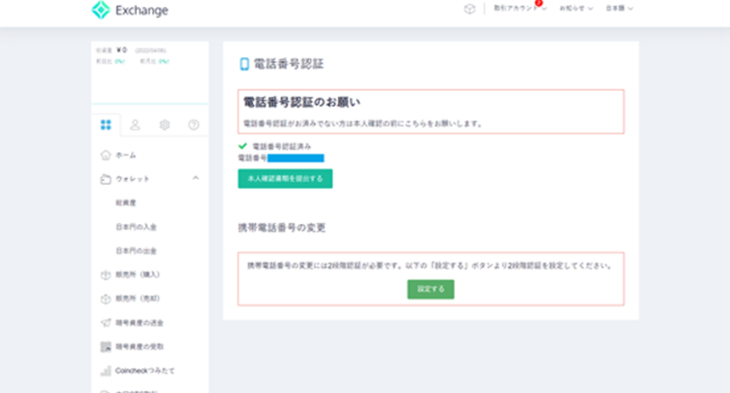Select the grid dashboard tab icon
Image resolution: width=730 pixels, height=393 pixels.
pos(106,125)
